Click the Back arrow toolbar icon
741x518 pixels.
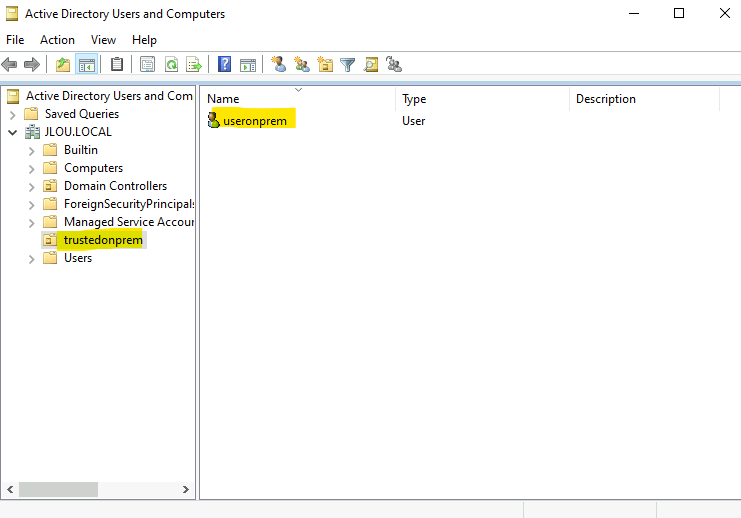[9, 64]
